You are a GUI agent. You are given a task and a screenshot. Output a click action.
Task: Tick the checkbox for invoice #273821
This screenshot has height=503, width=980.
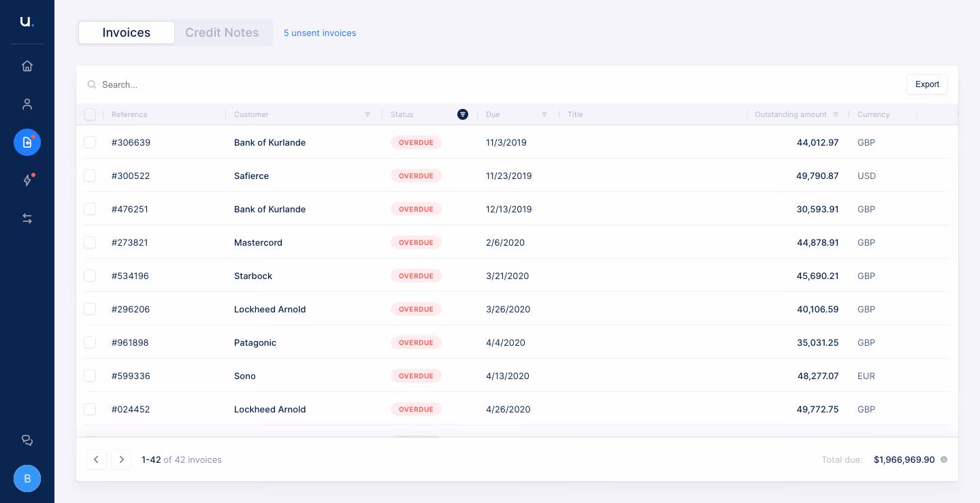(x=90, y=242)
